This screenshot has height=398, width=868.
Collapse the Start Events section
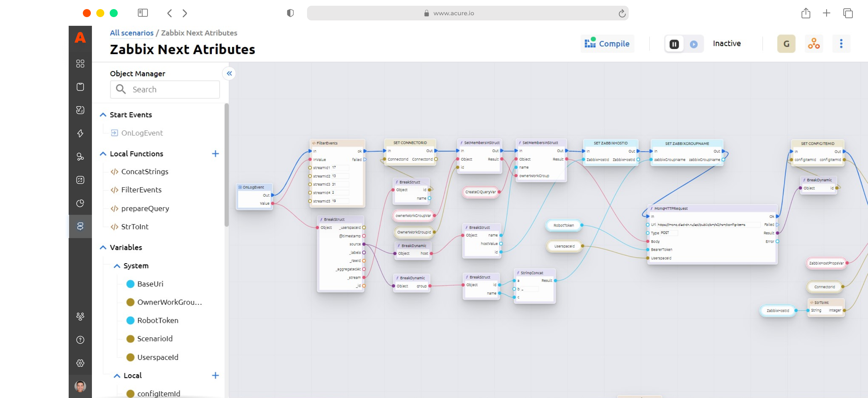click(103, 115)
